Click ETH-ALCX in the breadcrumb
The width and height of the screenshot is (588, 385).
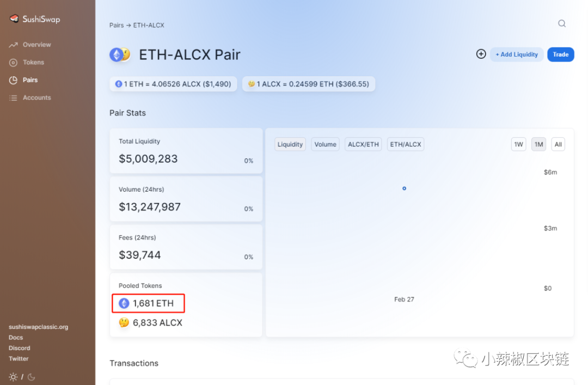point(149,25)
